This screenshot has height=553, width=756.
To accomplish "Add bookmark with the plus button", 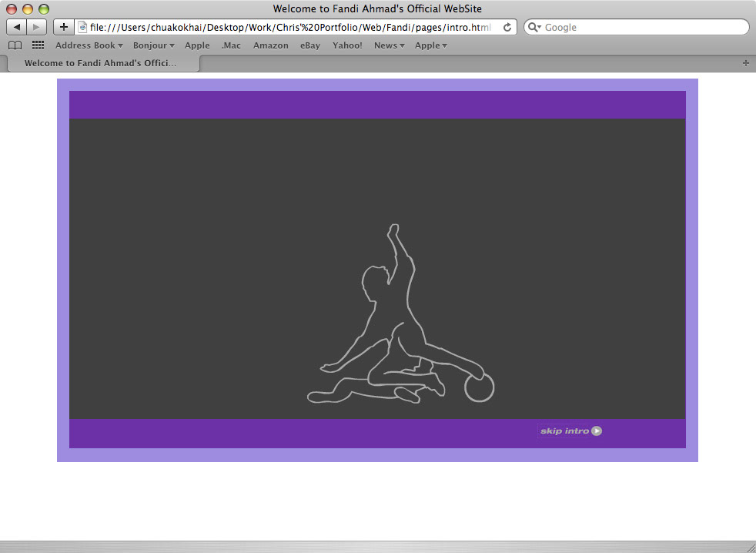I will click(64, 27).
